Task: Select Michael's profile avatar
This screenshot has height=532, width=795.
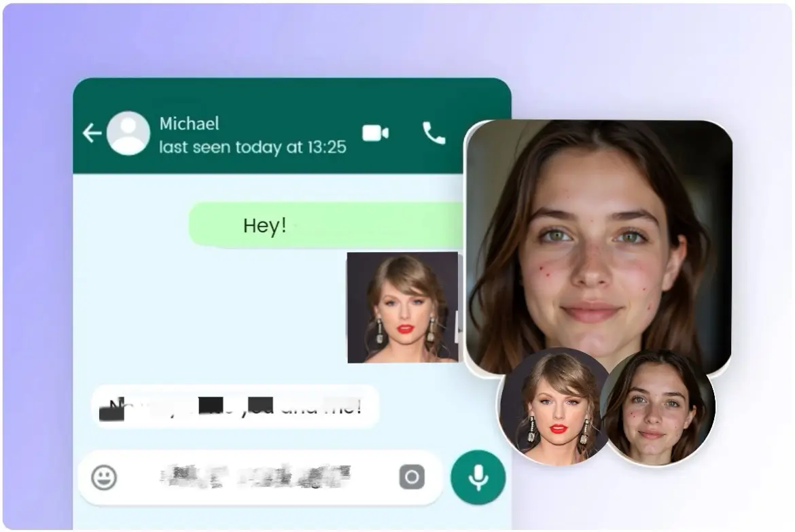Action: coord(128,133)
